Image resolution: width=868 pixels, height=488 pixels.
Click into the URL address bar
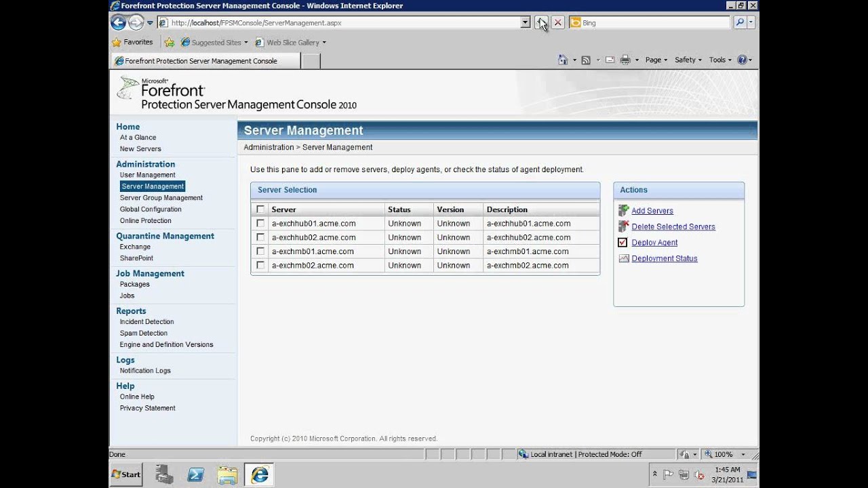[x=344, y=22]
